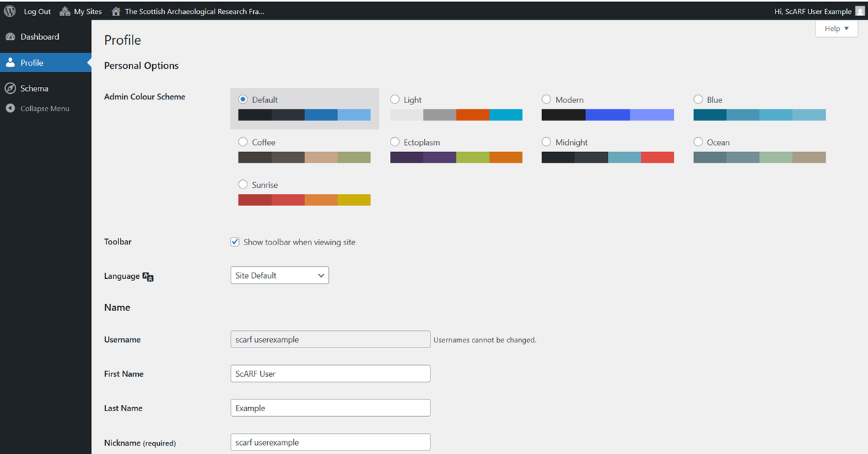Disable 'Show toolbar when viewing site'
This screenshot has height=454, width=868.
click(x=234, y=241)
